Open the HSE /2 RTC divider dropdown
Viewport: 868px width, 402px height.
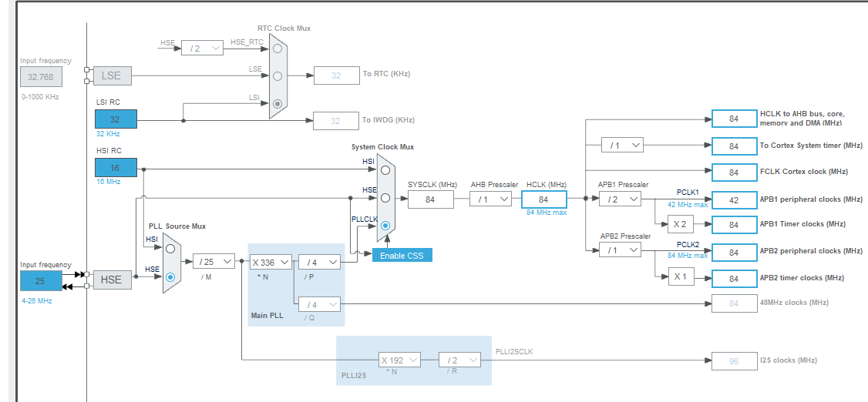[x=203, y=48]
